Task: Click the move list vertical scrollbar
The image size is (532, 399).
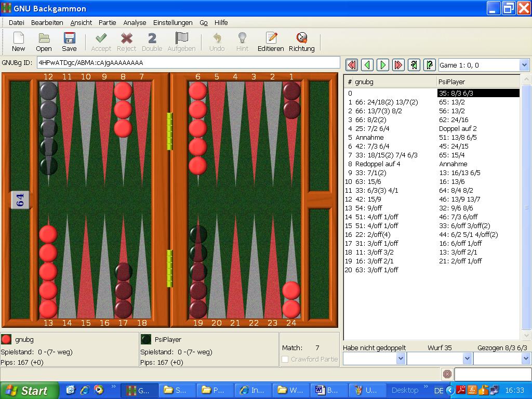Action: tap(526, 207)
